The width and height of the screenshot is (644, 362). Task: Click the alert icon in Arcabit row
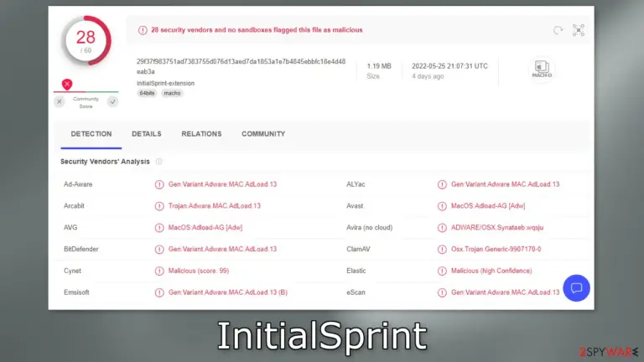(x=159, y=206)
